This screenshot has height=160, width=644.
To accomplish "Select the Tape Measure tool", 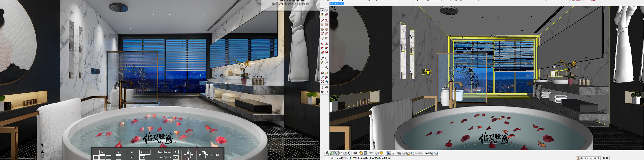I will [322, 58].
